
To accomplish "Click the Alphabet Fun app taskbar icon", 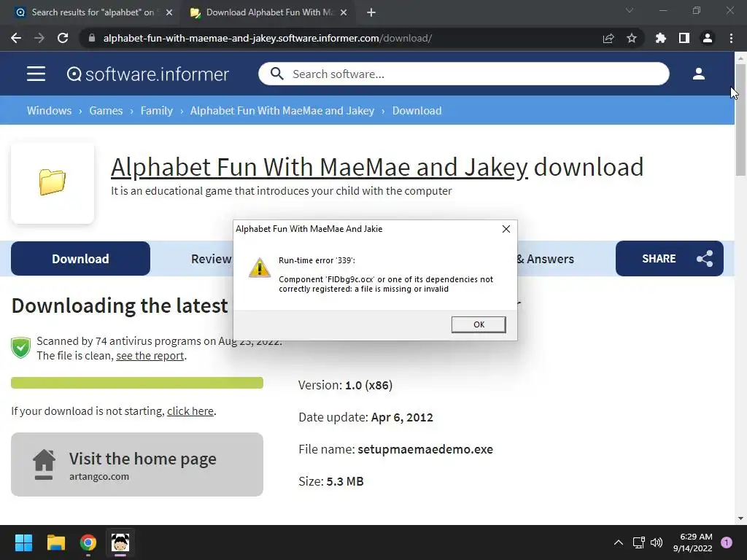I will coord(120,542).
